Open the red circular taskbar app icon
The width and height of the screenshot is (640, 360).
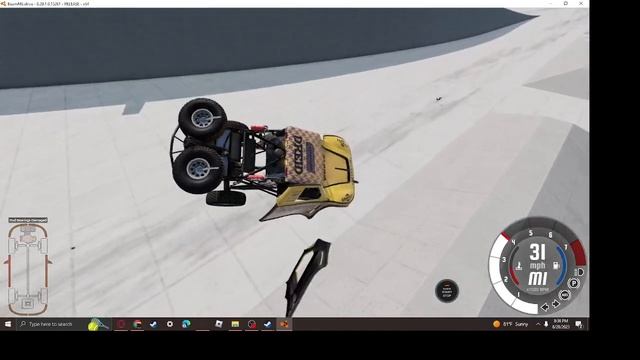coord(252,324)
